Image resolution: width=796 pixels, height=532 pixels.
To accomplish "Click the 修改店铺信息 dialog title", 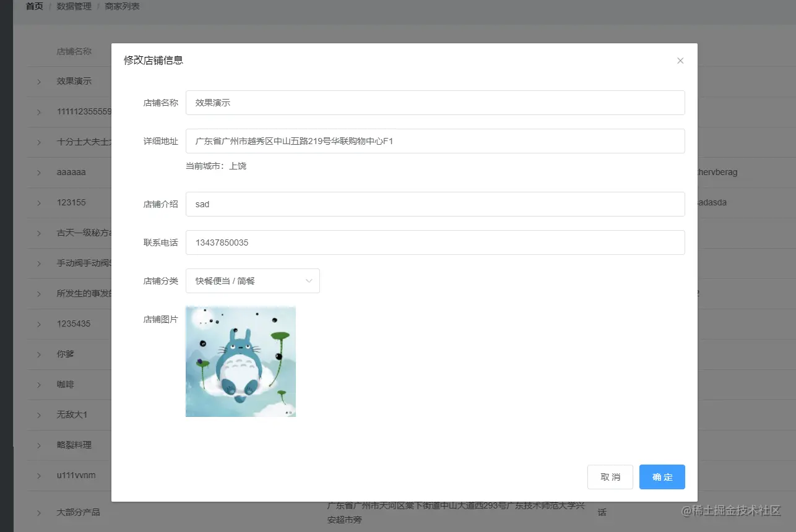I will [154, 60].
